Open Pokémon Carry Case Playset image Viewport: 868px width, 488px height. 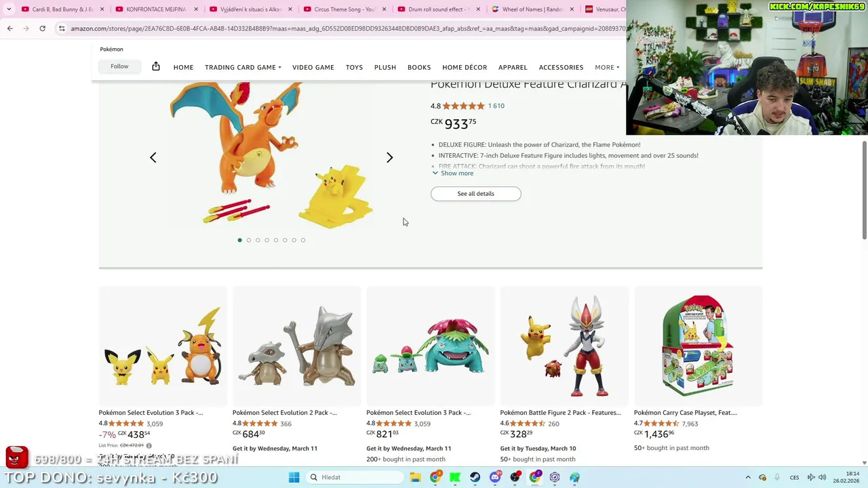(698, 346)
